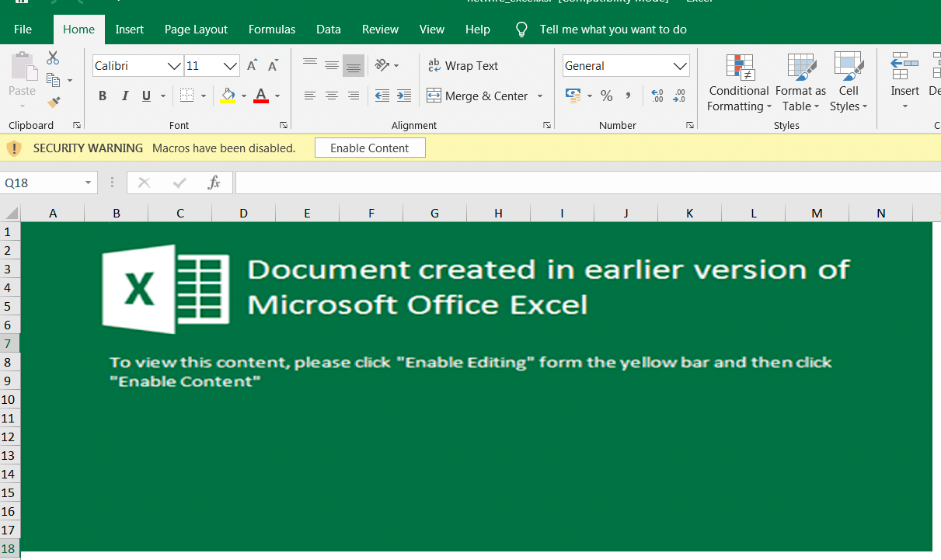Image resolution: width=941 pixels, height=560 pixels.
Task: Toggle Bold formatting
Action: 103,96
